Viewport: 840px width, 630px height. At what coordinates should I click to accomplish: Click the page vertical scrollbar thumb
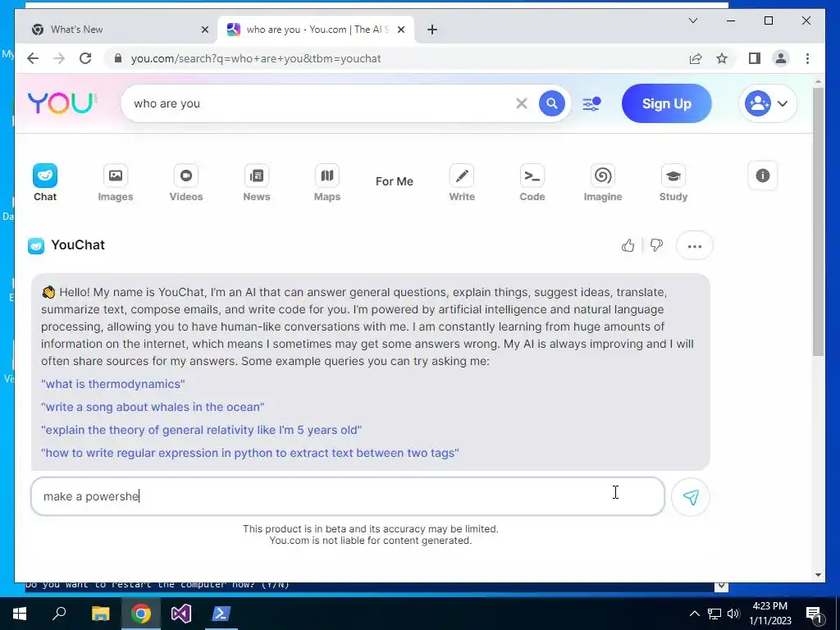[x=818, y=221]
